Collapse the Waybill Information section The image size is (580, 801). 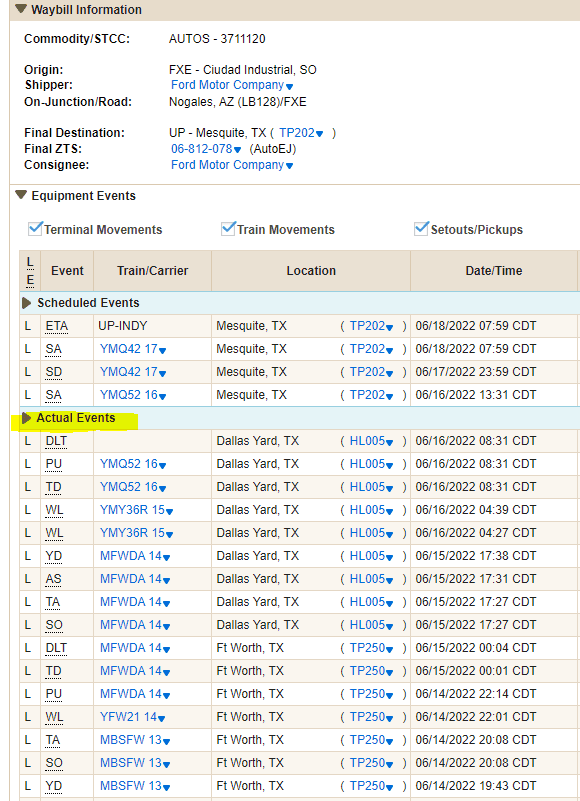coord(21,9)
